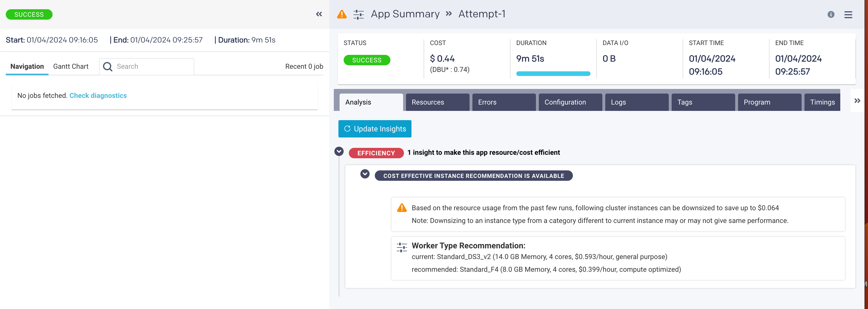
Task: Open the Errors tab
Action: 503,102
